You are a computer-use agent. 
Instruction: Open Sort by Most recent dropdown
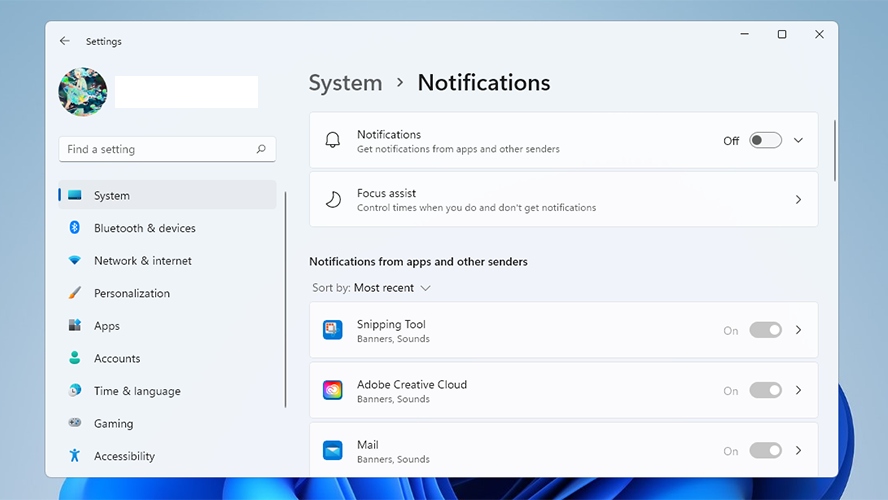[x=372, y=288]
